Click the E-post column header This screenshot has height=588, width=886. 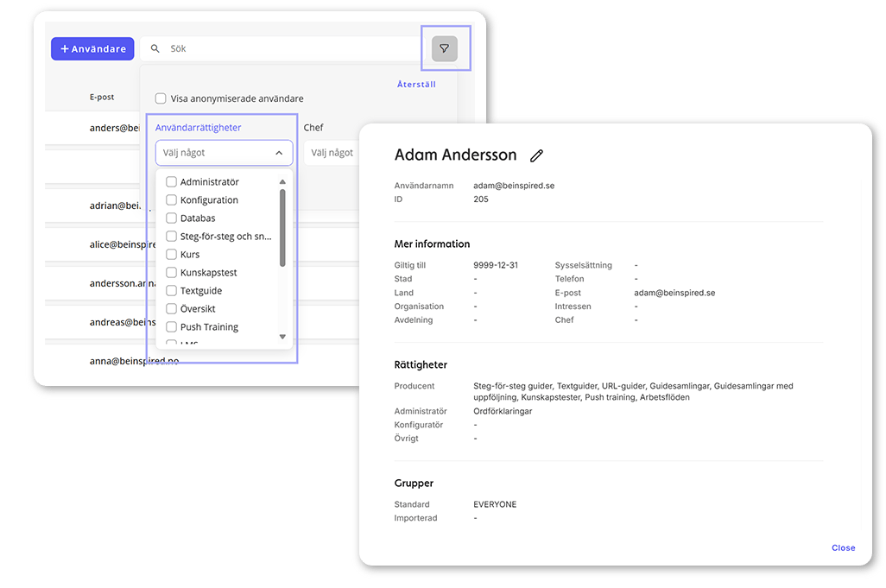pos(102,98)
